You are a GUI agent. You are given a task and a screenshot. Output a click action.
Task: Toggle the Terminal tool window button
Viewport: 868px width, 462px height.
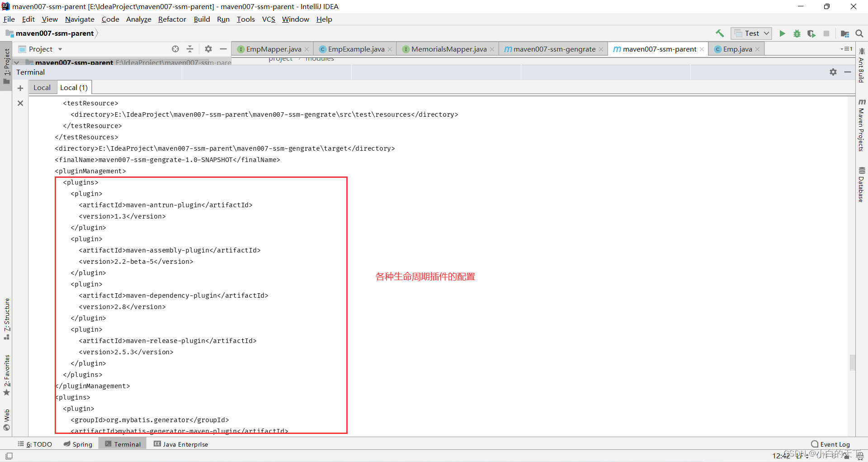click(123, 444)
